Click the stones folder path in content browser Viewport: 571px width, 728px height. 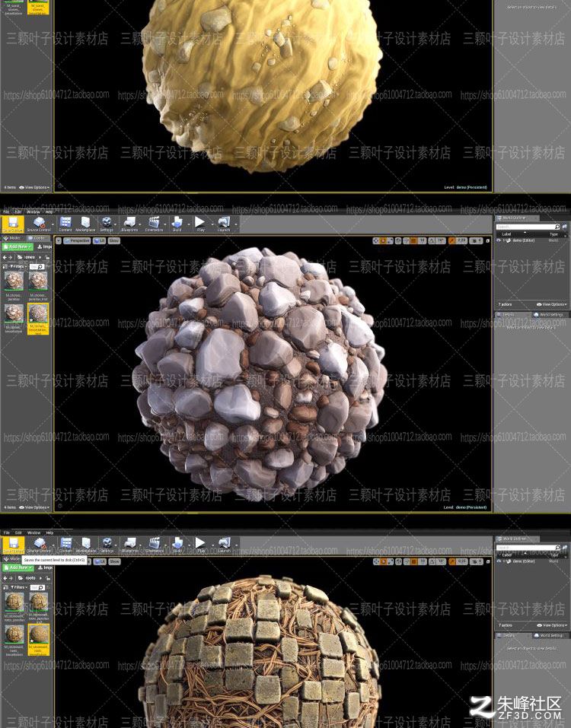pos(27,257)
